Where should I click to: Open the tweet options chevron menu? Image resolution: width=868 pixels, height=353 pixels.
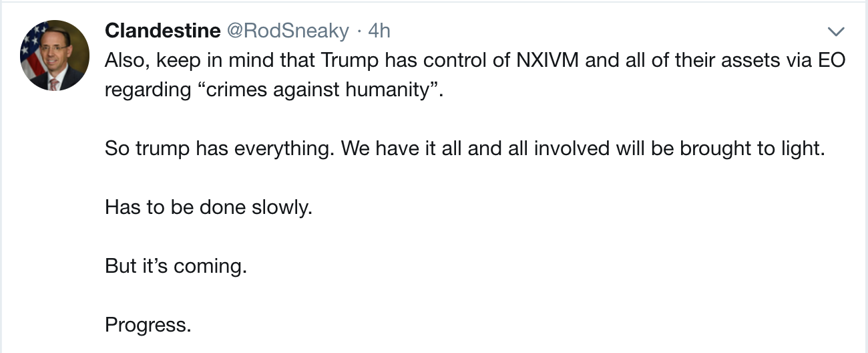(x=835, y=31)
